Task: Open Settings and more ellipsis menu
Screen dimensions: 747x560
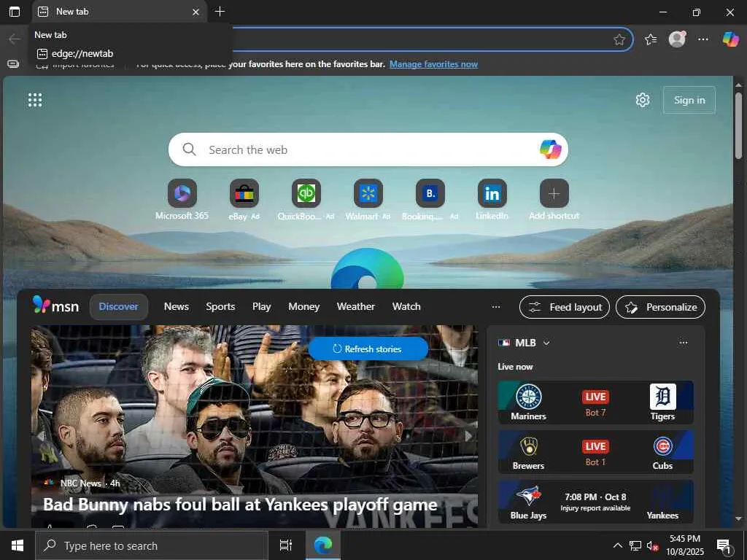Action: pyautogui.click(x=703, y=39)
